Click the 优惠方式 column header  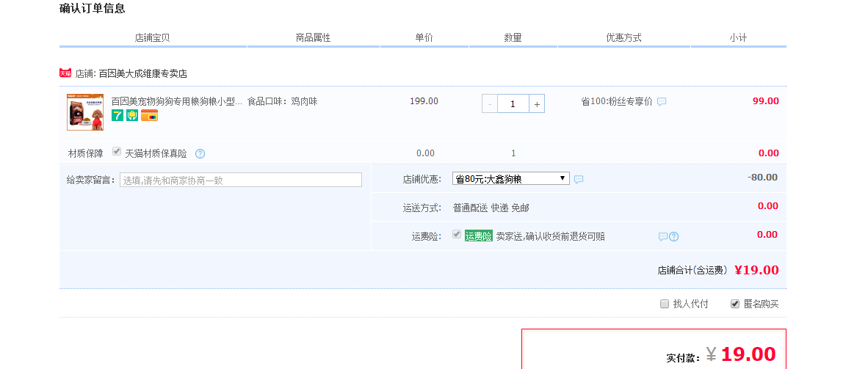coord(624,37)
